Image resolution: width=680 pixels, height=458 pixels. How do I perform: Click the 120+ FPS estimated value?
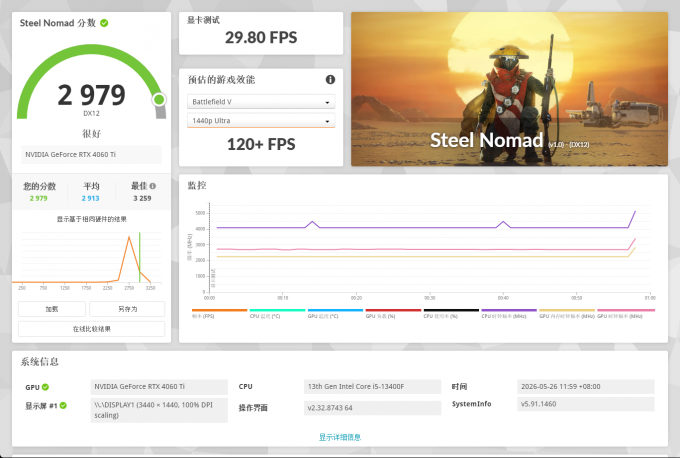point(261,144)
